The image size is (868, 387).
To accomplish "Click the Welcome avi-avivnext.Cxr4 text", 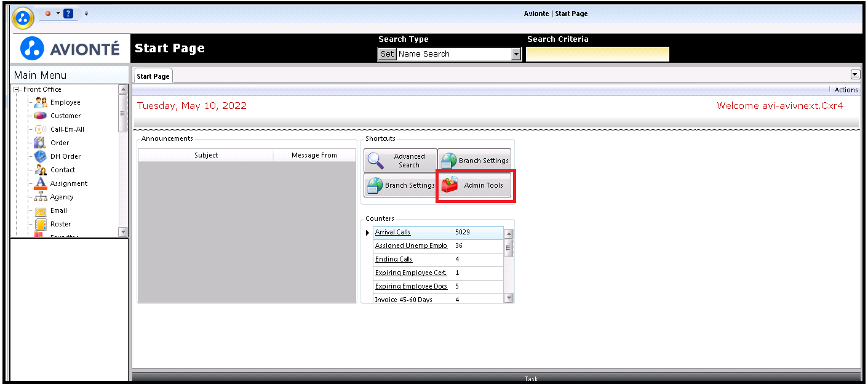I will (x=780, y=106).
